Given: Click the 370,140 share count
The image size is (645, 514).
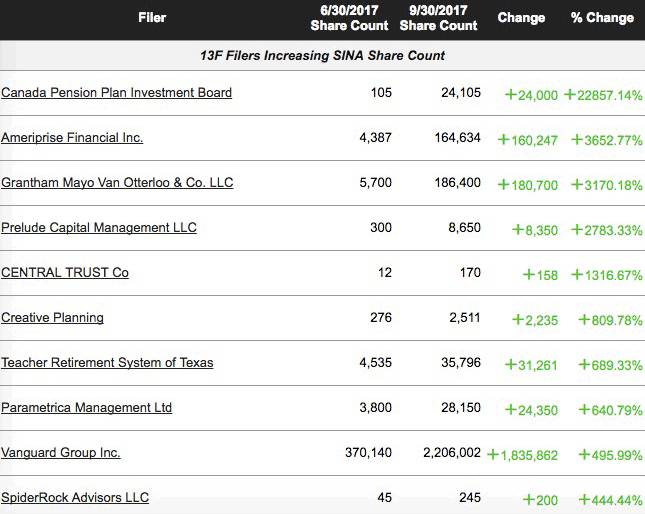Looking at the screenshot, I should pos(369,453).
